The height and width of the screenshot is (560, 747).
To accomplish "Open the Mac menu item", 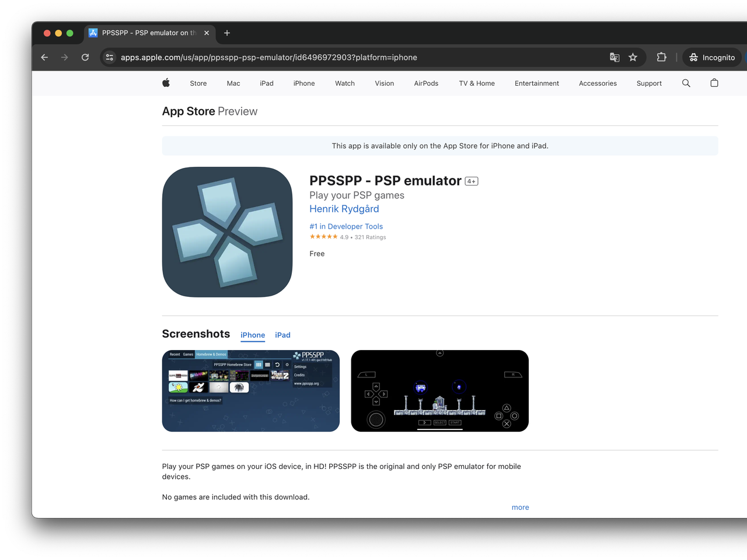I will tap(233, 83).
